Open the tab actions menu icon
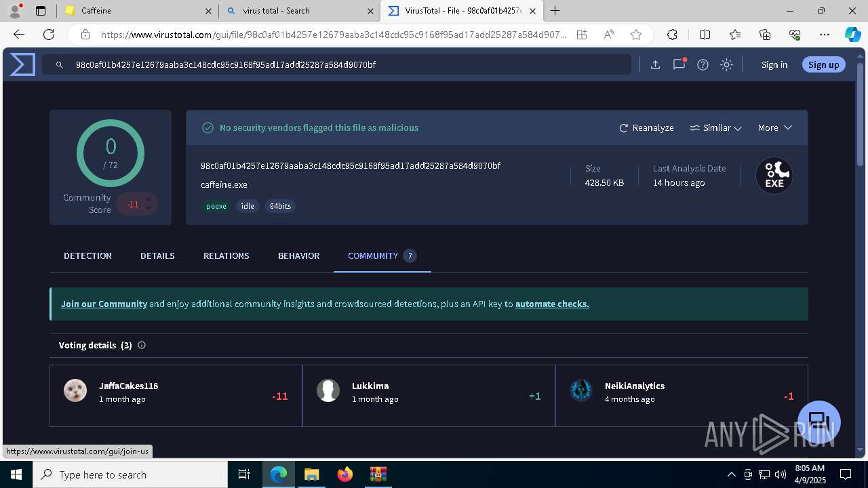The image size is (868, 488). click(41, 11)
